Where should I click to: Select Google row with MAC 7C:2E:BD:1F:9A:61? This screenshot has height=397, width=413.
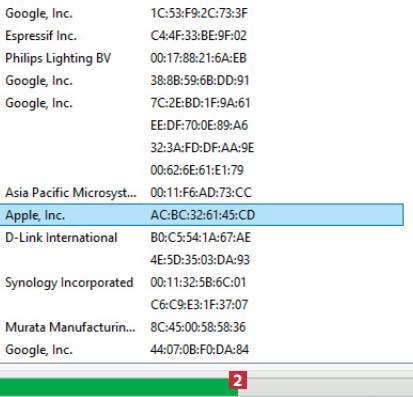(202, 103)
